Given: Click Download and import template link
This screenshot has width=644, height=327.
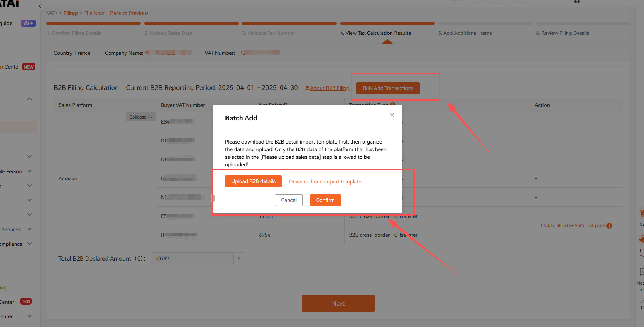Looking at the screenshot, I should click(325, 182).
